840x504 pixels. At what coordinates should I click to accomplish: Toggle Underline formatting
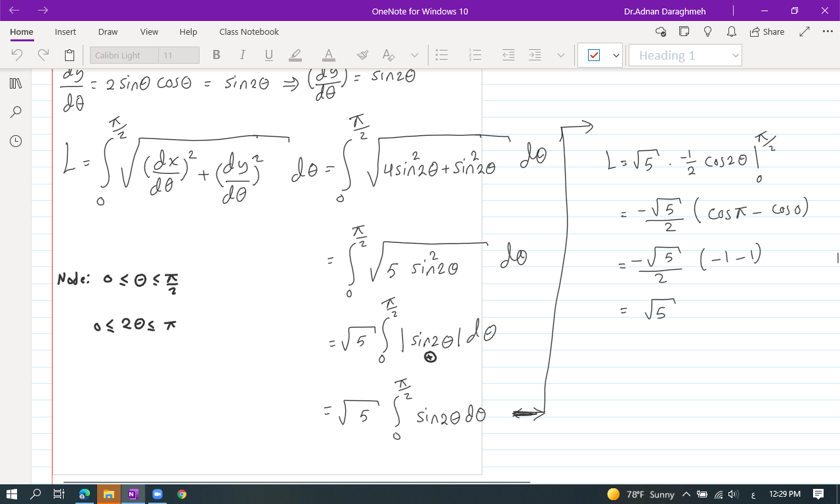point(268,55)
